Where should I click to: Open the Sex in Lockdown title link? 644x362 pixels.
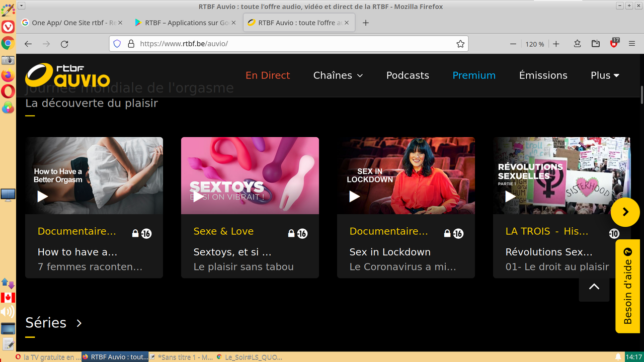[390, 252]
